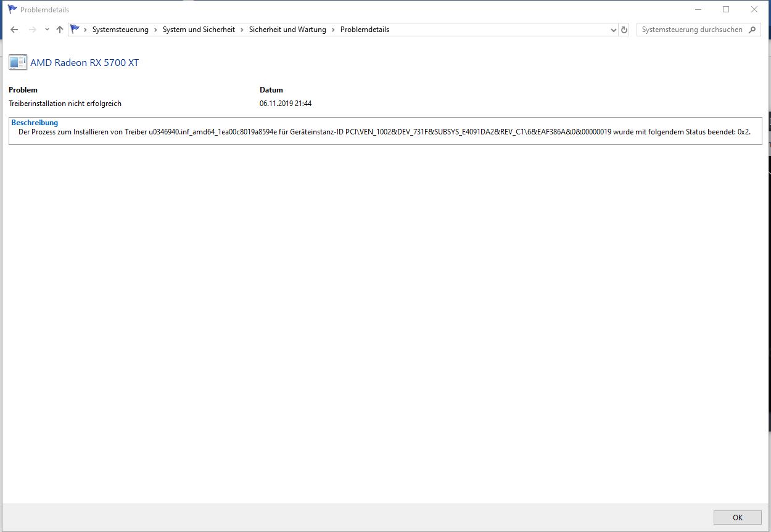This screenshot has height=532, width=771.
Task: Click the flag icon in the address bar
Action: tap(75, 29)
